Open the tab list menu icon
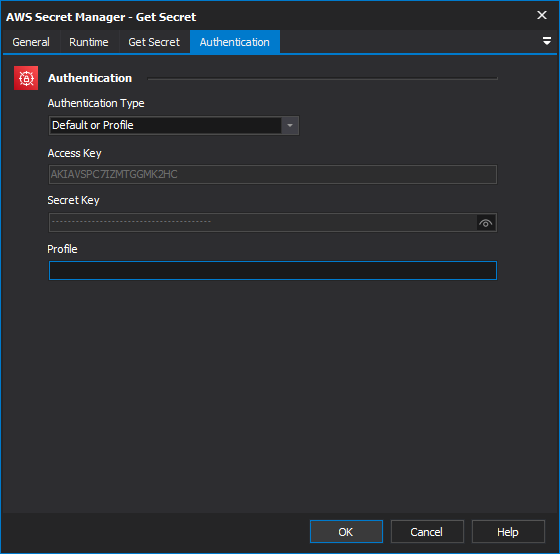560x554 pixels. 546,41
